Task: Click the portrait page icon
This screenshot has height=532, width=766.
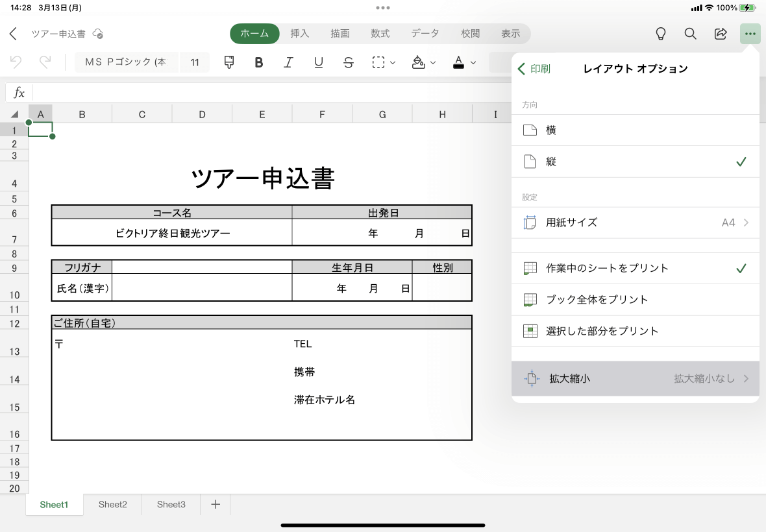Action: point(530,162)
